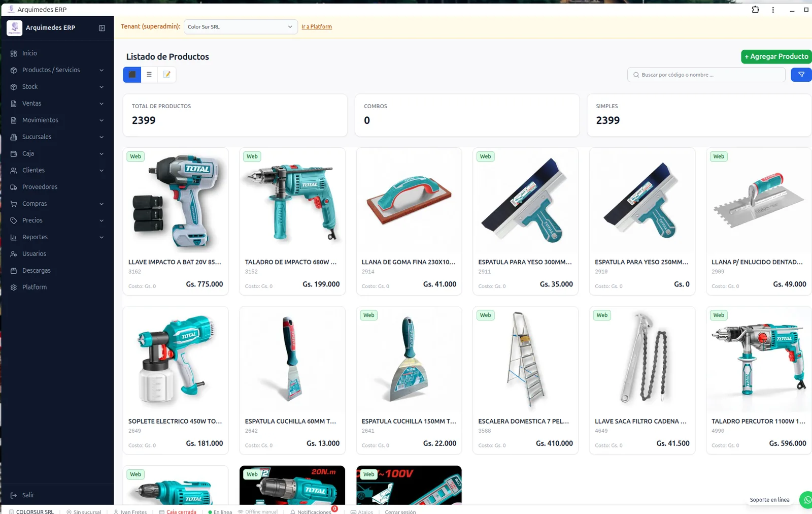
Task: Switch to quick edit view mode
Action: (166, 75)
